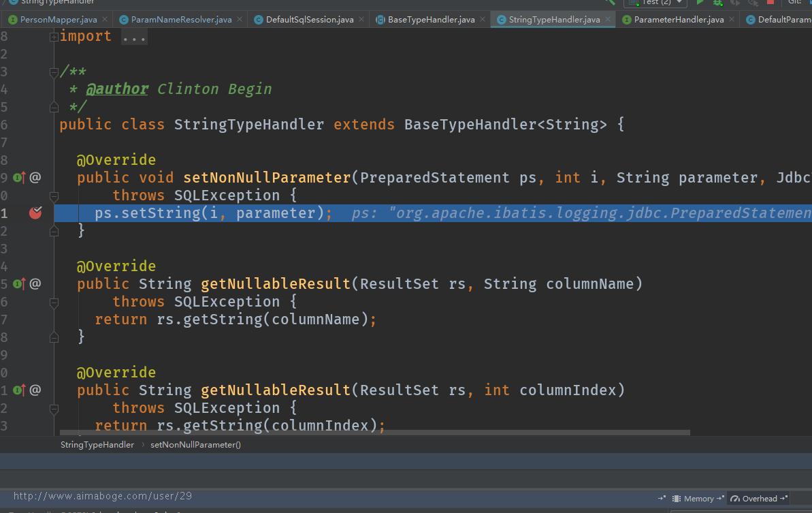Collapse the Javadoc comment from its closing marker
Screen dimensions: 812x513
(54, 107)
